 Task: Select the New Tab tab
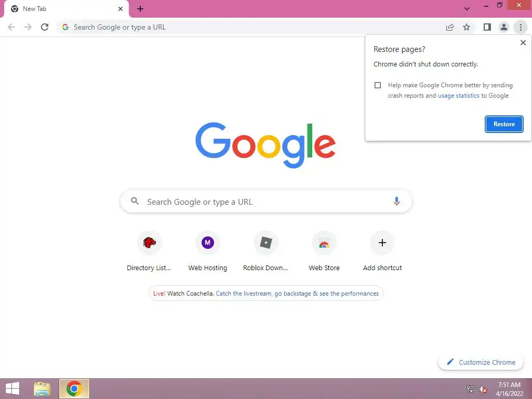[x=66, y=9]
